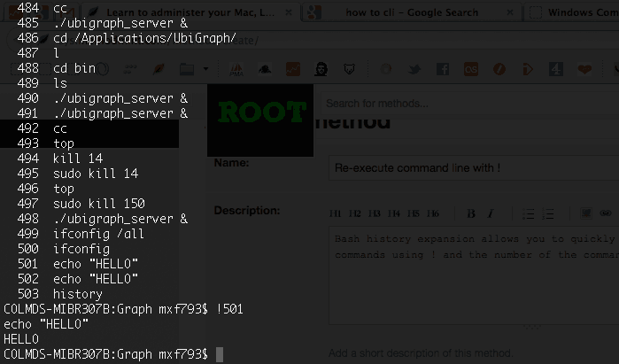The height and width of the screenshot is (364, 619).
Task: Open the bookmarks folder icon
Action: click(x=187, y=69)
